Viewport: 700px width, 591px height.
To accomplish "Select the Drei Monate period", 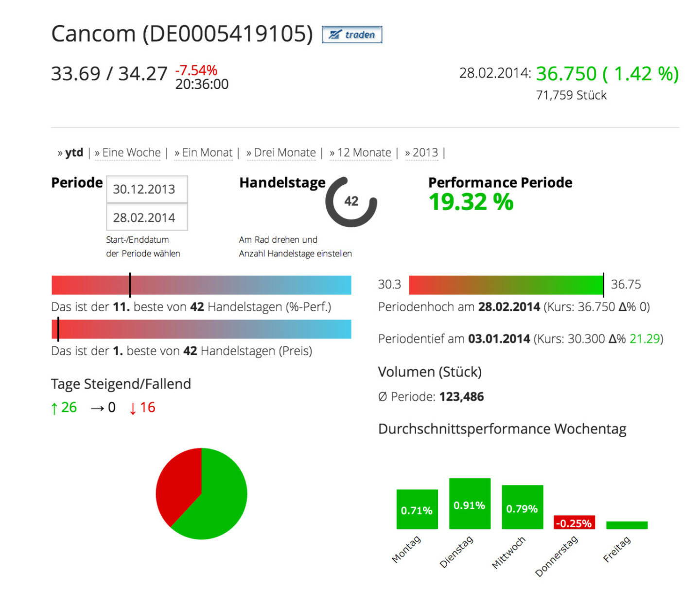I will pyautogui.click(x=284, y=153).
